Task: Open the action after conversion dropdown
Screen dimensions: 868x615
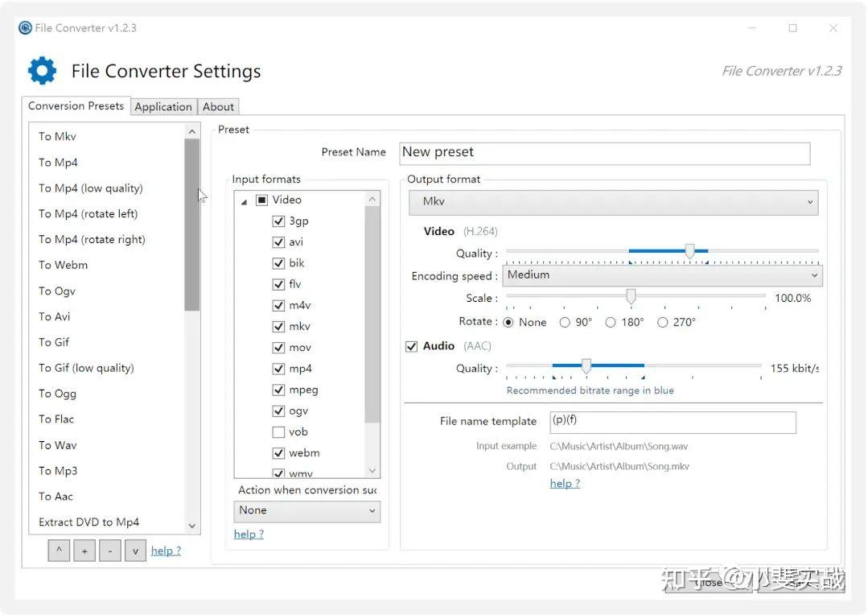Action: [306, 510]
